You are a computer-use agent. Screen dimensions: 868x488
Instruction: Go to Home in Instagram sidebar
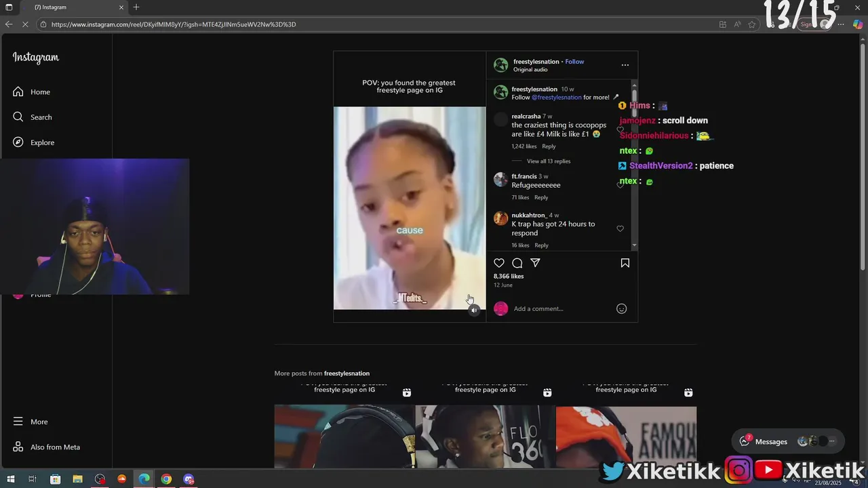click(x=31, y=91)
